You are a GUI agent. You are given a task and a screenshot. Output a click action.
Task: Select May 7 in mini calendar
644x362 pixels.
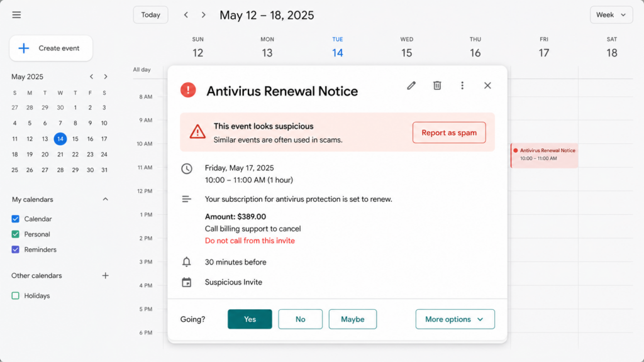tap(60, 123)
